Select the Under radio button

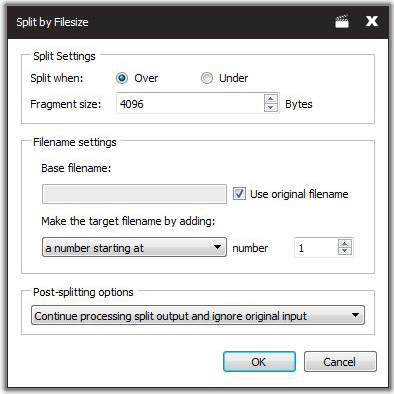click(207, 78)
